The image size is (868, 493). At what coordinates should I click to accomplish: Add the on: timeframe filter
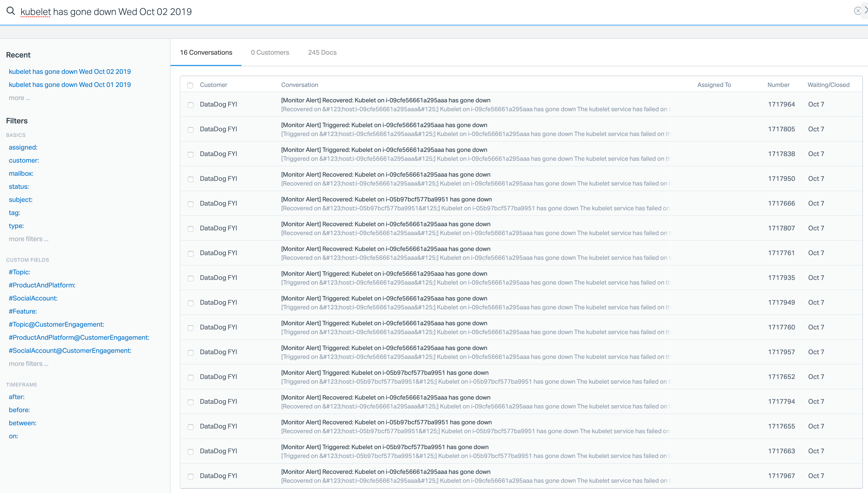(x=13, y=436)
